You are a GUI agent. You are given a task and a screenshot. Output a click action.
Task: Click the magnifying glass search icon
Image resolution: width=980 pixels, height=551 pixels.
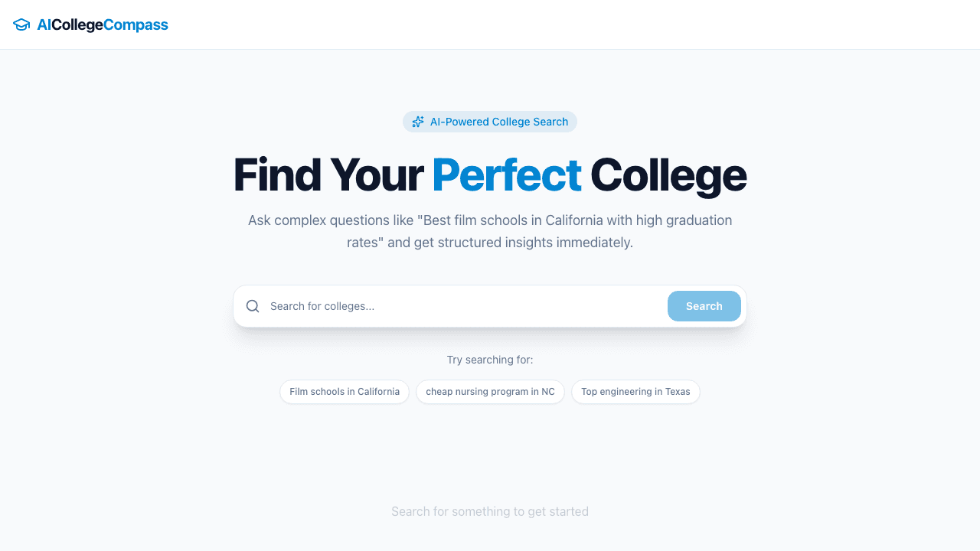(x=253, y=306)
